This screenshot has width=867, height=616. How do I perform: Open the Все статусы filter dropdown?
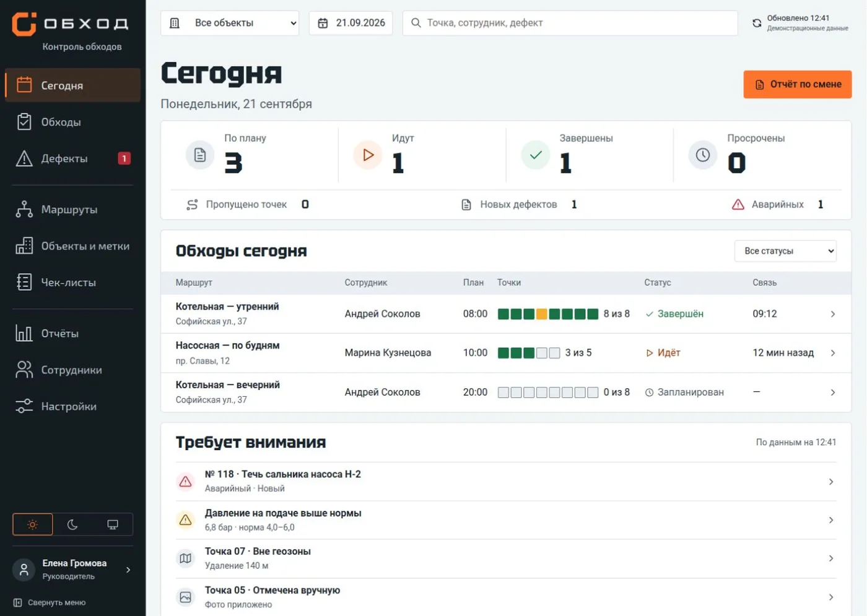coord(785,251)
